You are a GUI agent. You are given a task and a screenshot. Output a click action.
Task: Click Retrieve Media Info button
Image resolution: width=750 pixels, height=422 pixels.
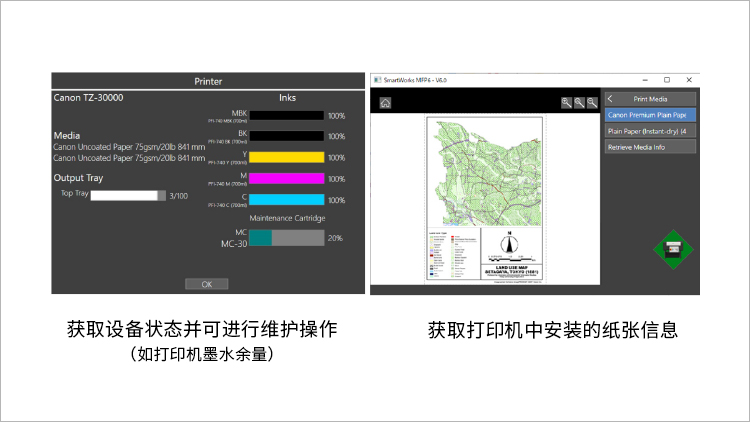point(650,147)
